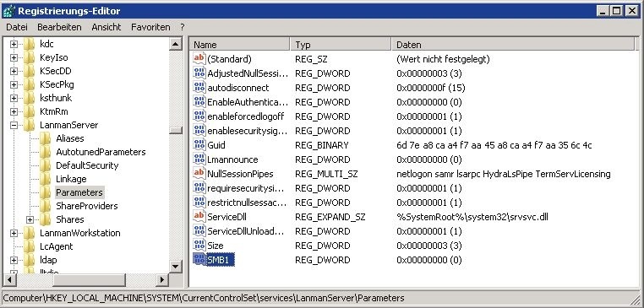The width and height of the screenshot is (644, 308).
Task: Expand the KSecPkg key
Action: (14, 84)
